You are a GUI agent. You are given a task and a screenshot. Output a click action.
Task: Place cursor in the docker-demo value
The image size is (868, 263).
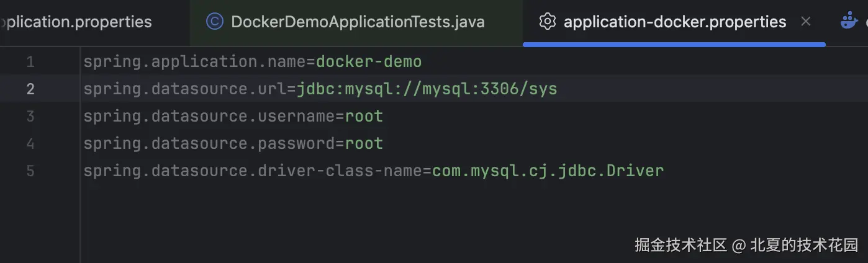coord(369,62)
